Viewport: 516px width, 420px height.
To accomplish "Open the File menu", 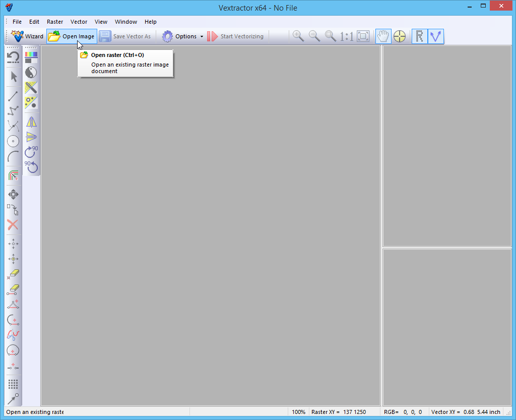I will [x=17, y=22].
